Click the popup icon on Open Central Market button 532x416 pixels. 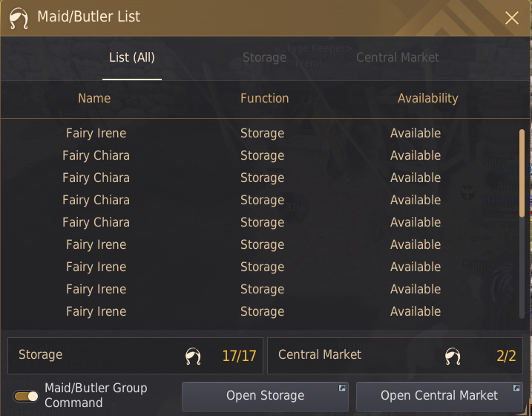tap(516, 388)
